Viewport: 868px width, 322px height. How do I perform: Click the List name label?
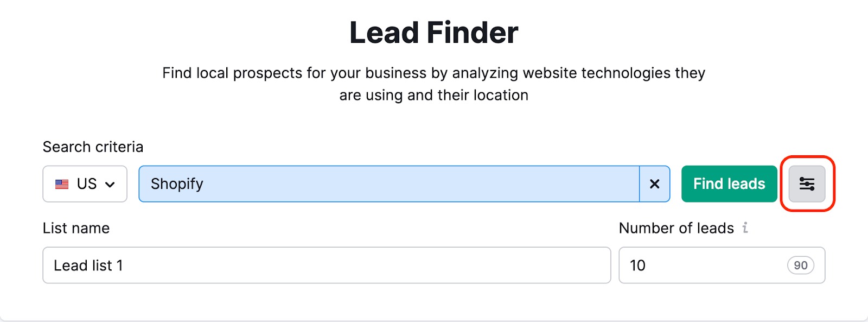point(76,228)
